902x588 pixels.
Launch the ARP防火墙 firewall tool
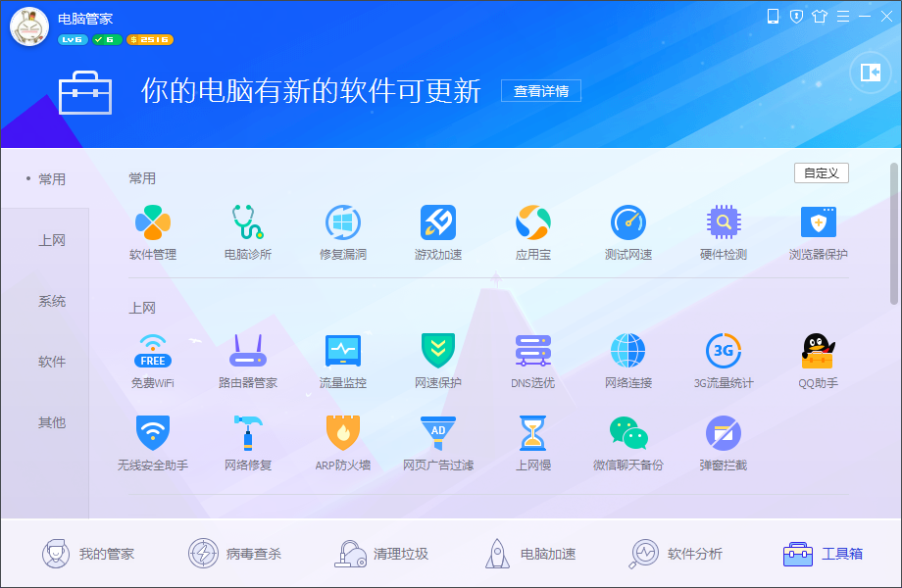(x=343, y=443)
